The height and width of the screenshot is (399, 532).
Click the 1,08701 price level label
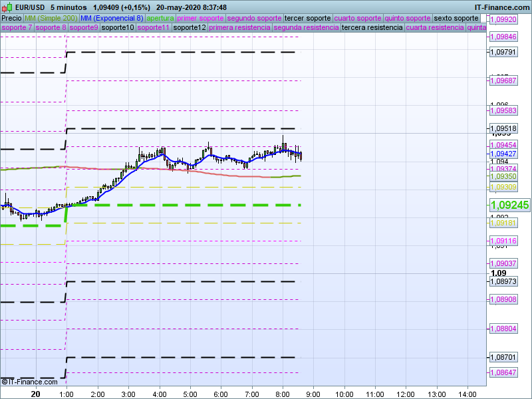(x=503, y=358)
